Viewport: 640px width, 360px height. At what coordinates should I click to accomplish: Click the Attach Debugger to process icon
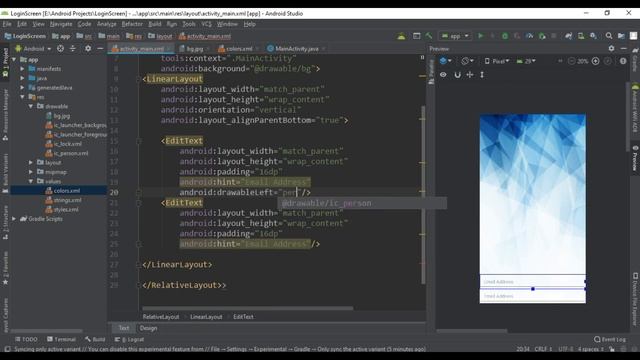tap(542, 36)
